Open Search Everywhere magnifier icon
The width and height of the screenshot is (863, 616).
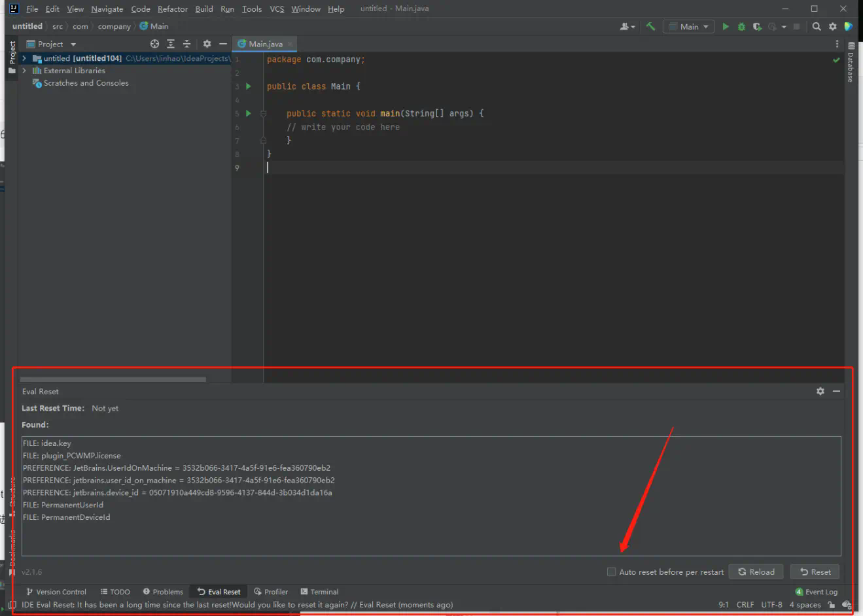click(817, 27)
